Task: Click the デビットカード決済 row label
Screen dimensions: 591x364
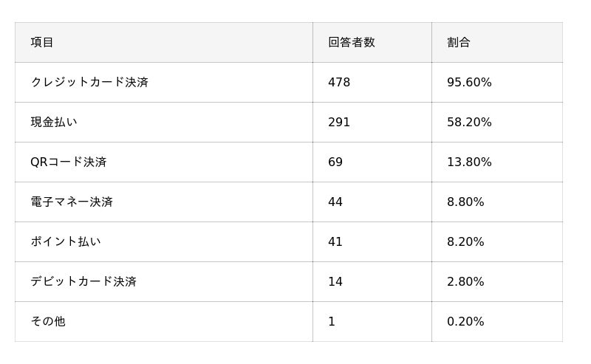Action: tap(83, 281)
